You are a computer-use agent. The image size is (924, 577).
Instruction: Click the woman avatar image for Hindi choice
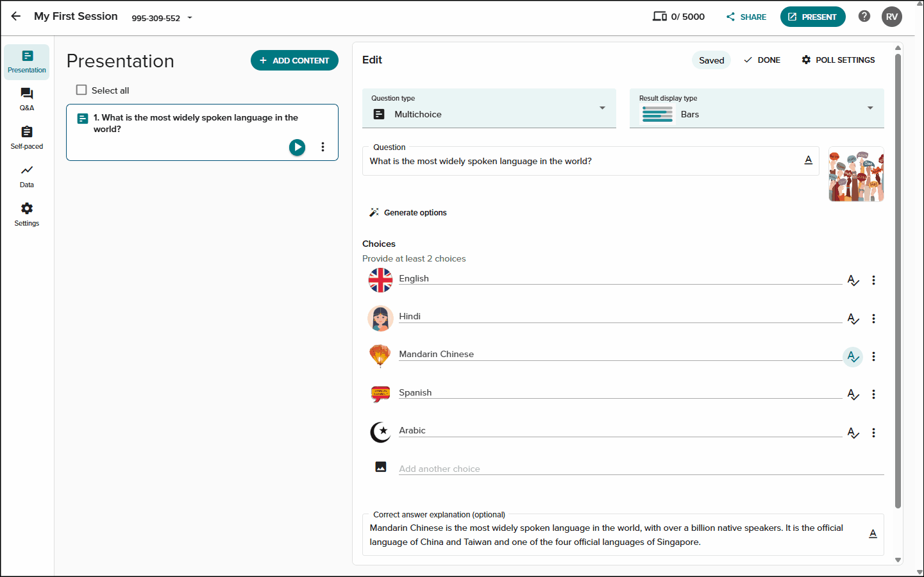click(380, 319)
